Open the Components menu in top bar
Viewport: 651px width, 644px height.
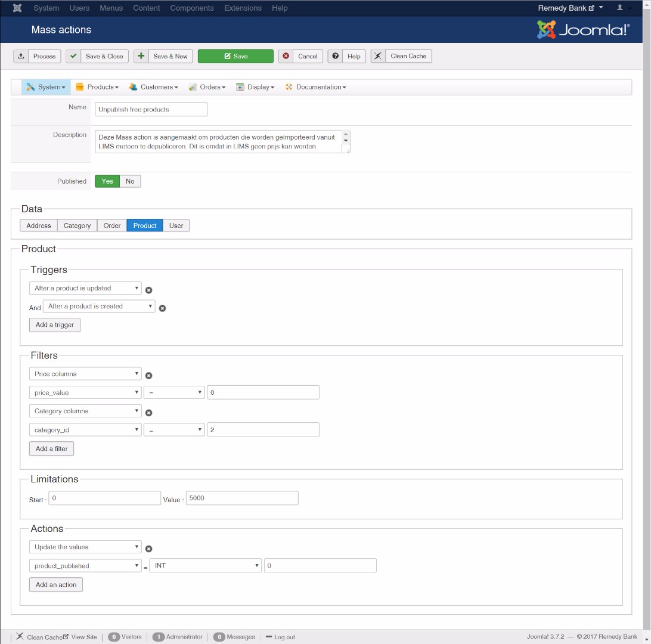point(192,8)
